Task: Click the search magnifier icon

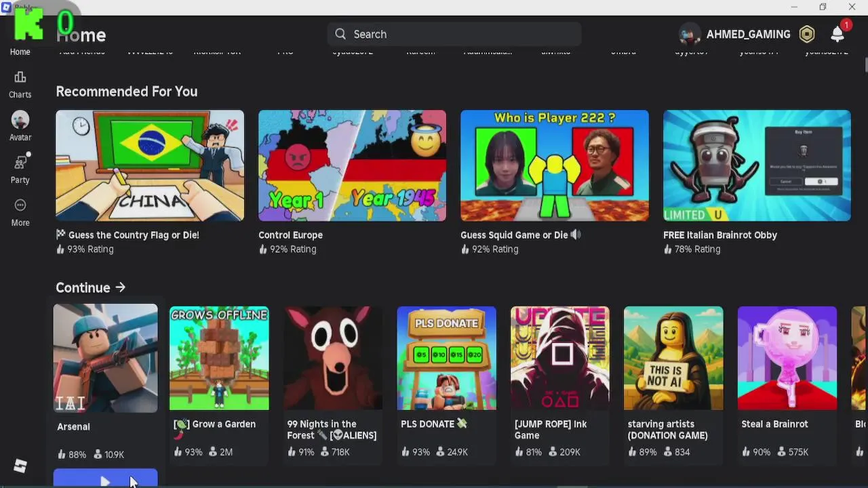Action: pos(340,34)
